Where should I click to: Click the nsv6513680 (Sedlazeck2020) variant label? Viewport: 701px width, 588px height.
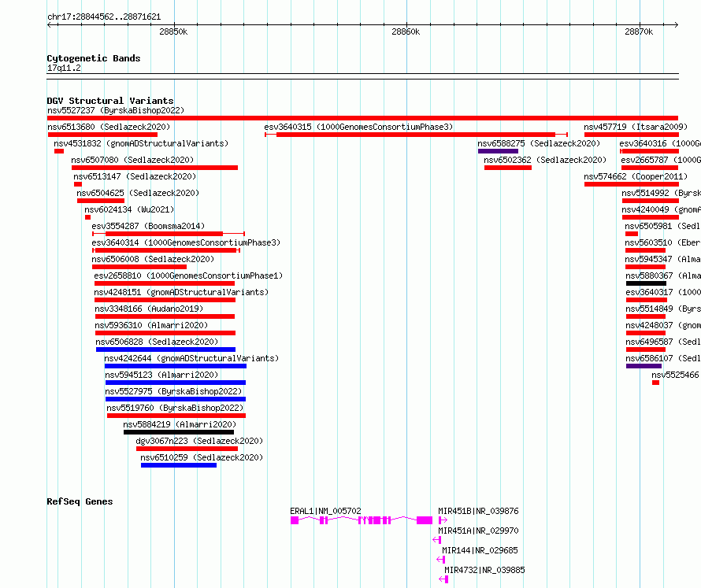(109, 127)
